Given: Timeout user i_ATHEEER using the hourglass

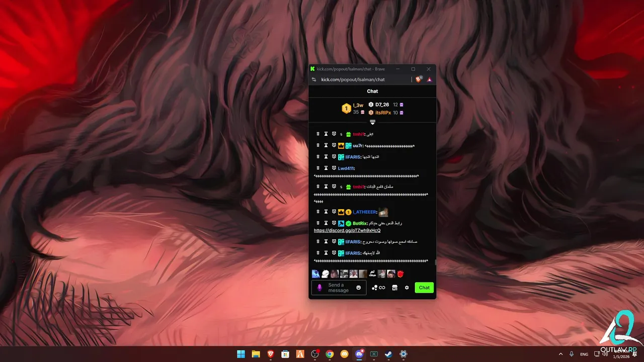Looking at the screenshot, I should point(326,212).
